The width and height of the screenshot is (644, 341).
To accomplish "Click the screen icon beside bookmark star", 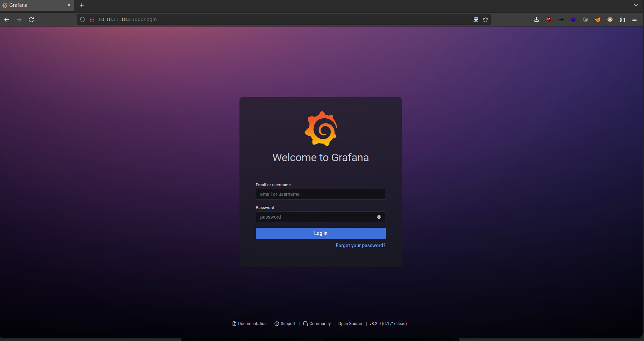I will pos(476,19).
